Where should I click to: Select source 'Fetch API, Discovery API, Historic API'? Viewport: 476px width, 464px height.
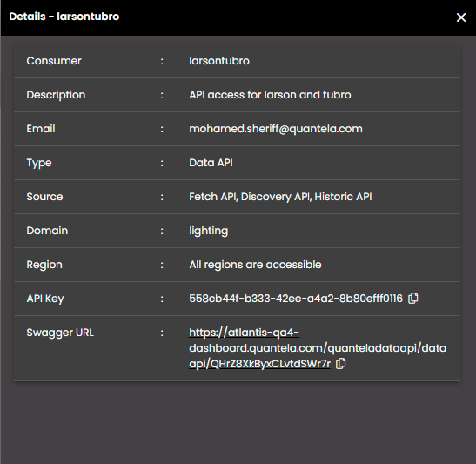tap(280, 197)
